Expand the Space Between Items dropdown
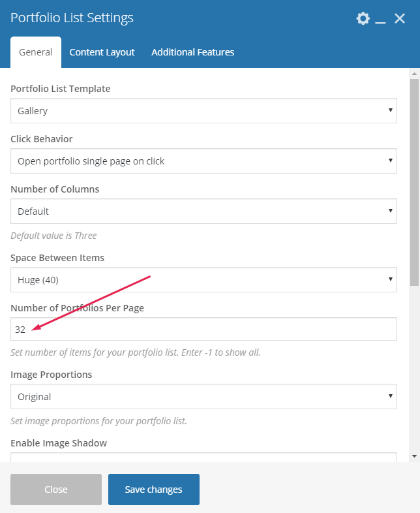This screenshot has width=420, height=513. click(203, 280)
